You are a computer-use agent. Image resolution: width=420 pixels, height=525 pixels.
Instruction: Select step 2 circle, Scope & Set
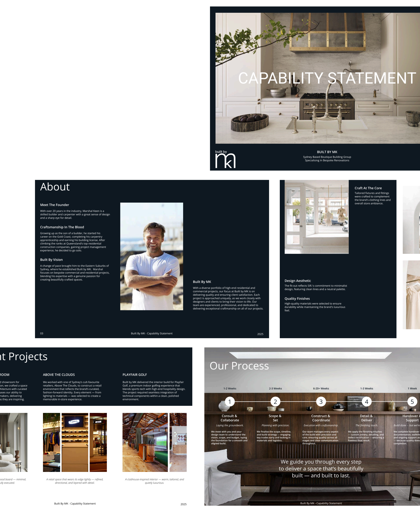(x=275, y=402)
